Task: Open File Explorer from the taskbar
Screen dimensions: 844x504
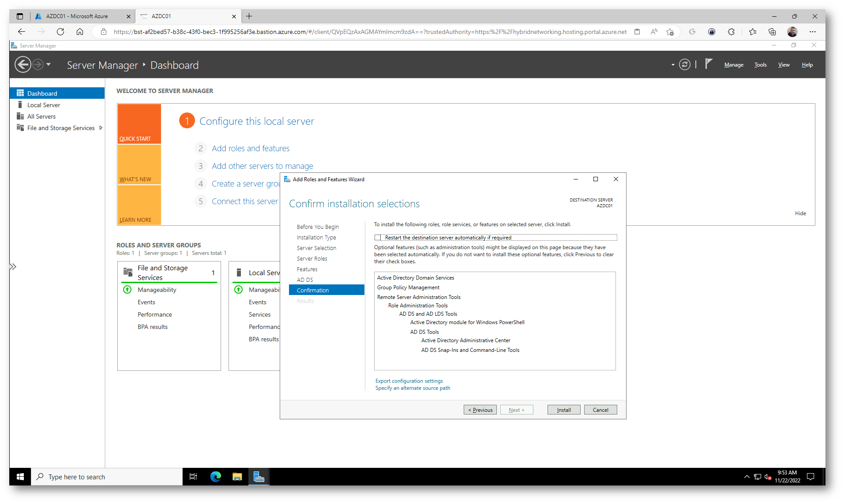Action: [x=237, y=477]
